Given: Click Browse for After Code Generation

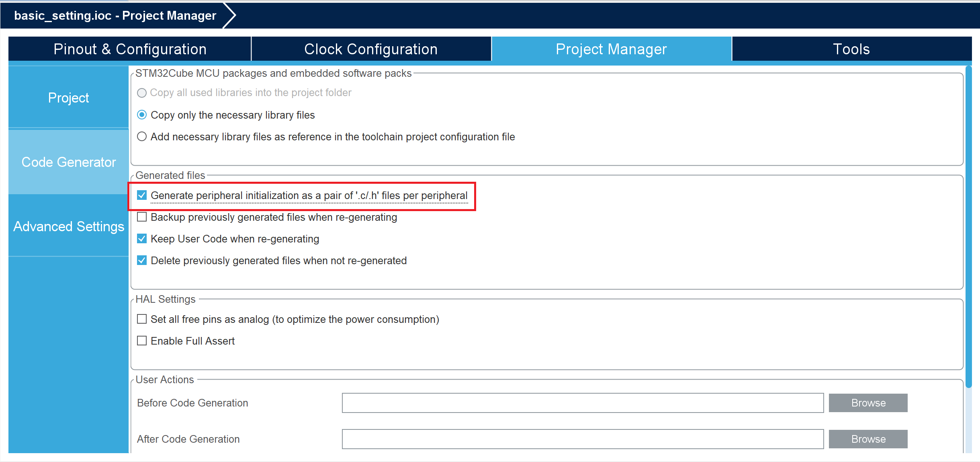Looking at the screenshot, I should [868, 439].
